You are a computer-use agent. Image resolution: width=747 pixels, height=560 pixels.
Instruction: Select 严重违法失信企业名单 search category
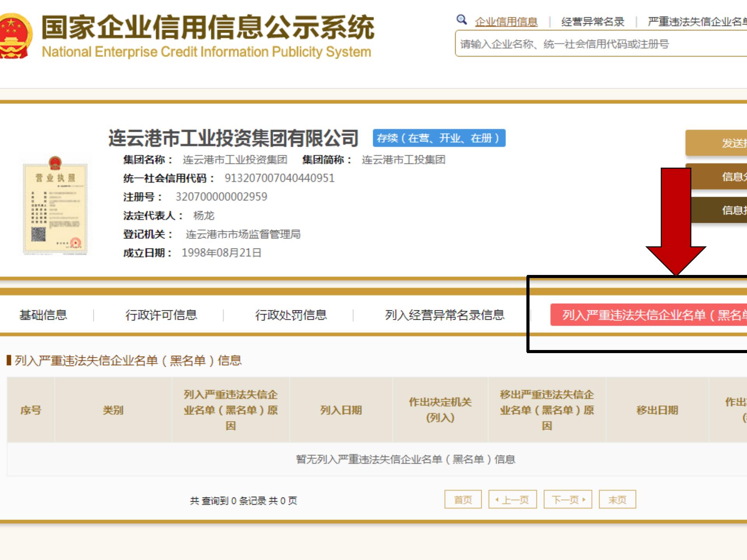point(696,22)
